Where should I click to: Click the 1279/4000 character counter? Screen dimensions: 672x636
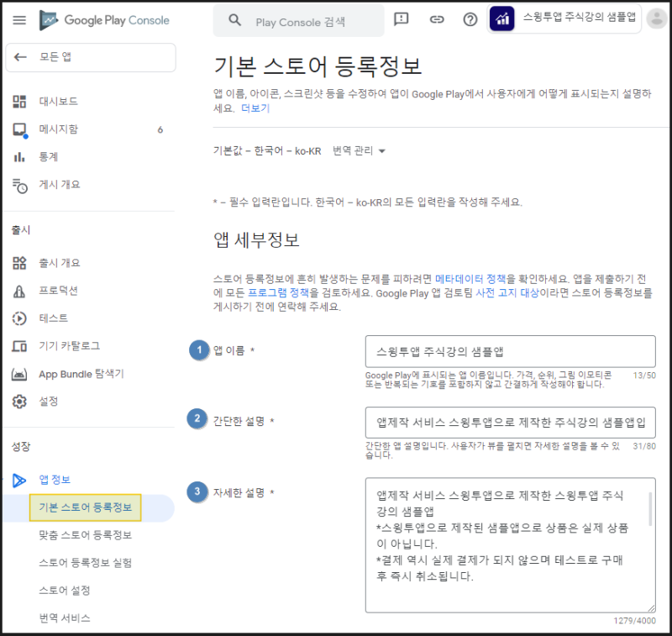634,621
